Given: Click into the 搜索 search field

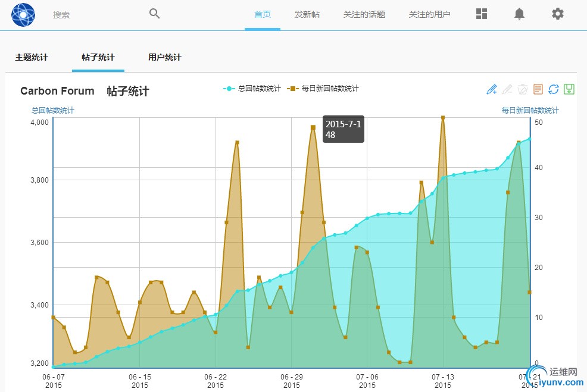Looking at the screenshot, I should (x=97, y=15).
